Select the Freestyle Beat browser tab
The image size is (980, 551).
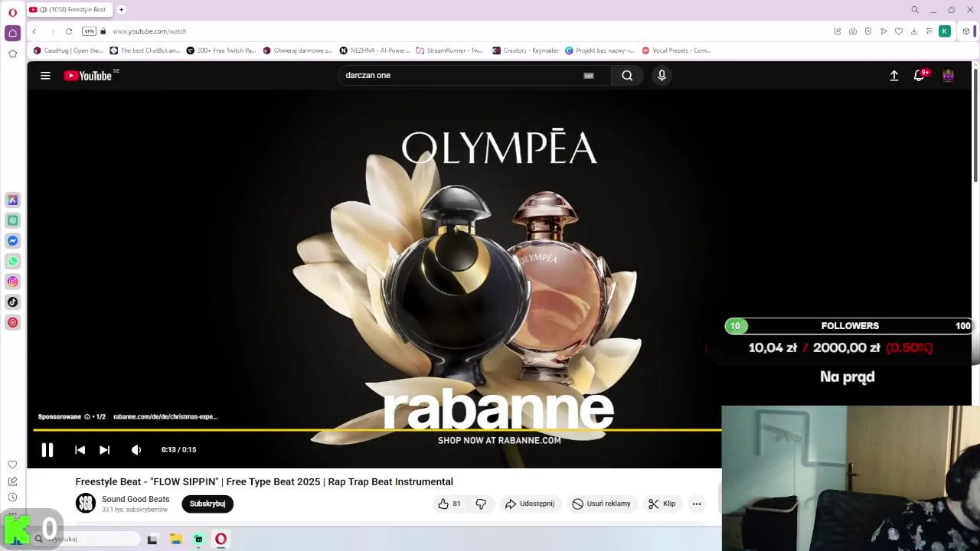point(70,10)
